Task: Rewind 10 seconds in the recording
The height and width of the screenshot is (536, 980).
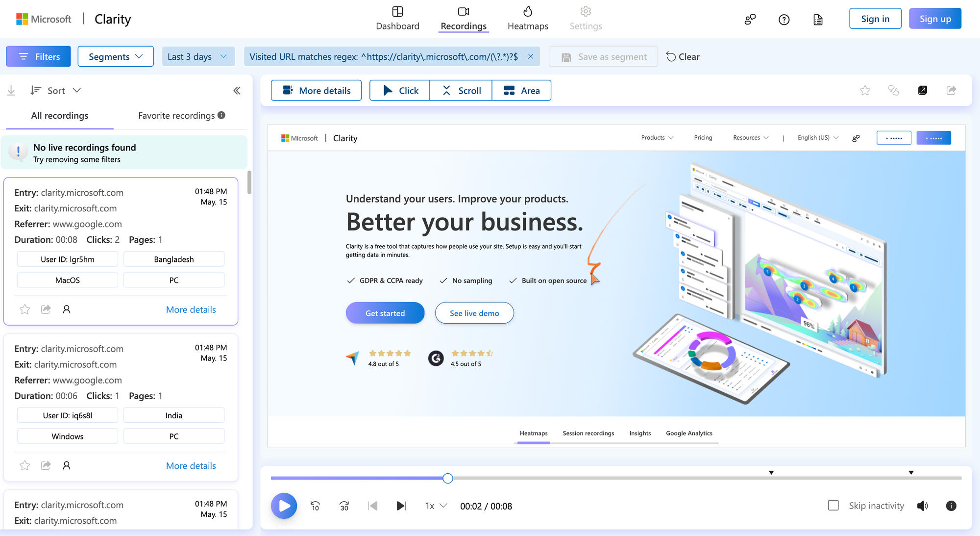Action: [x=316, y=506]
